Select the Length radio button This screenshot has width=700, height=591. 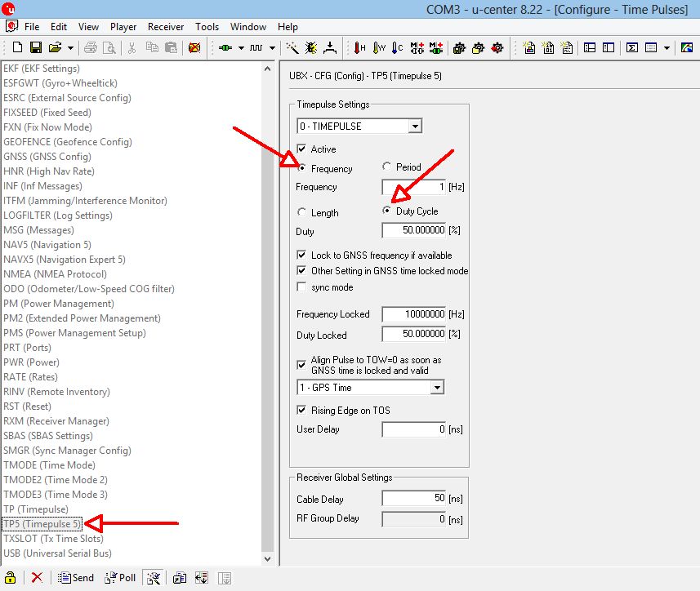click(x=301, y=212)
